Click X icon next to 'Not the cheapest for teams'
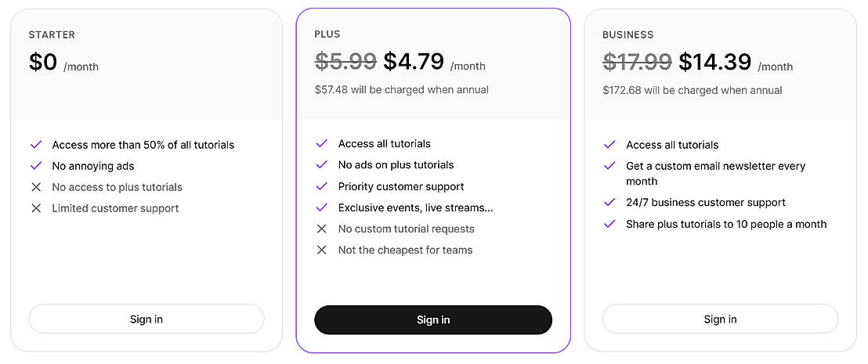Viewport: 868px width, 364px height. pos(321,250)
